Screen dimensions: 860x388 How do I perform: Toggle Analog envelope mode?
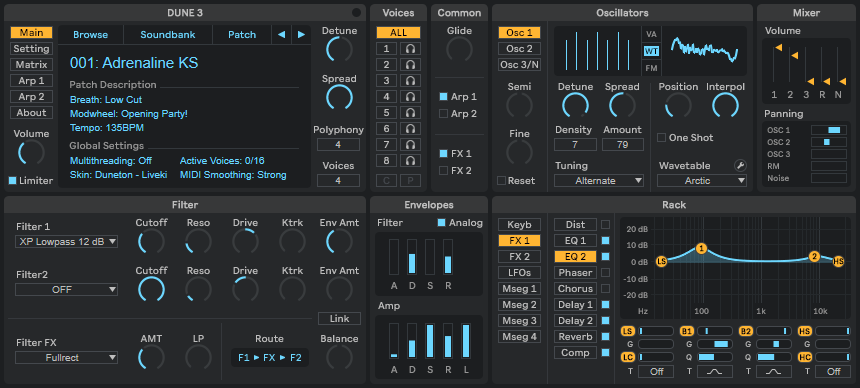point(442,223)
